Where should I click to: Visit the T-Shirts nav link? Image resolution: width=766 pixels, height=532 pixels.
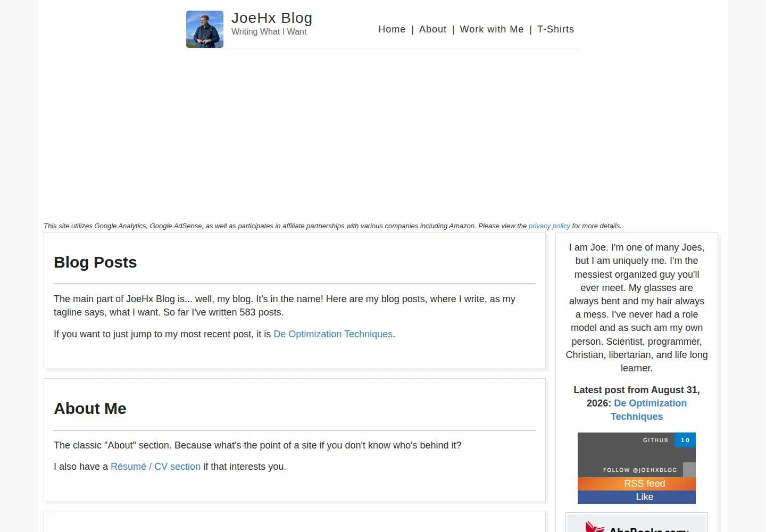point(555,29)
